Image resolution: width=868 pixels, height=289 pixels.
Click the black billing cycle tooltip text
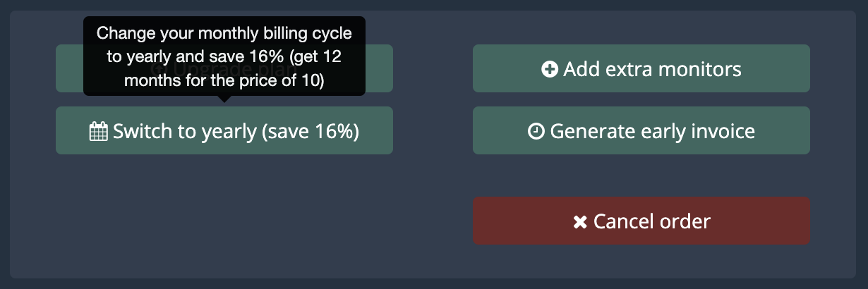(x=224, y=56)
